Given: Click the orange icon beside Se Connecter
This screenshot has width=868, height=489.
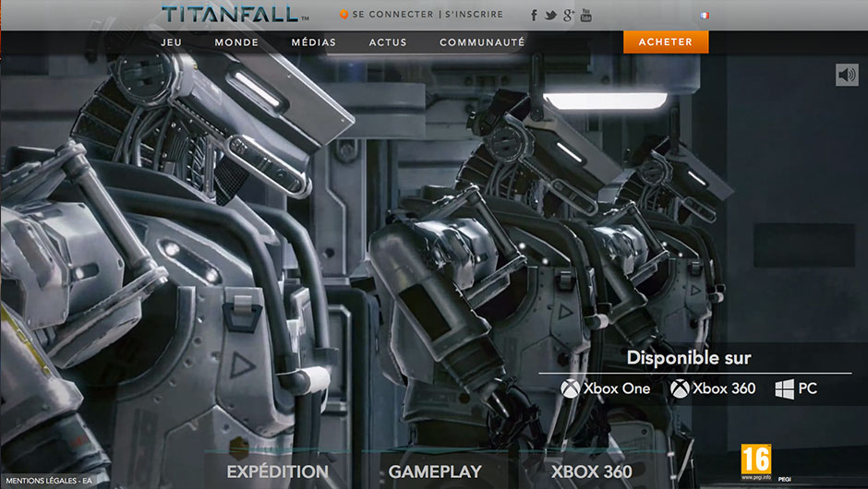Looking at the screenshot, I should pyautogui.click(x=344, y=15).
